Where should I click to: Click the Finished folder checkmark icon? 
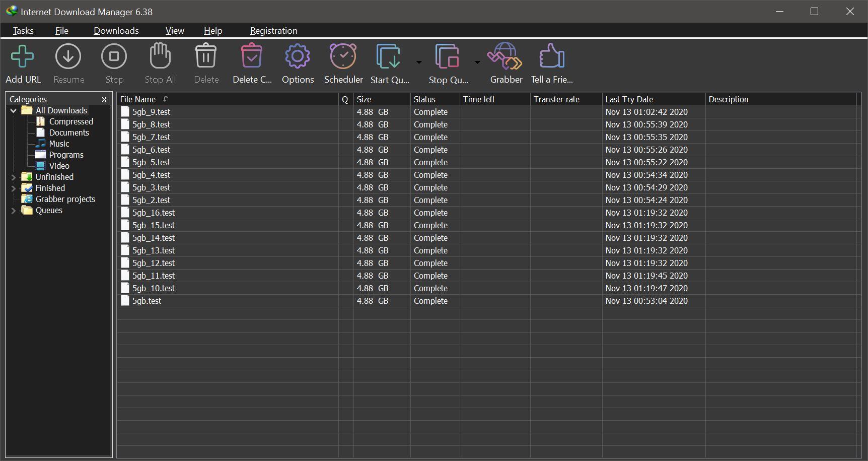[27, 188]
